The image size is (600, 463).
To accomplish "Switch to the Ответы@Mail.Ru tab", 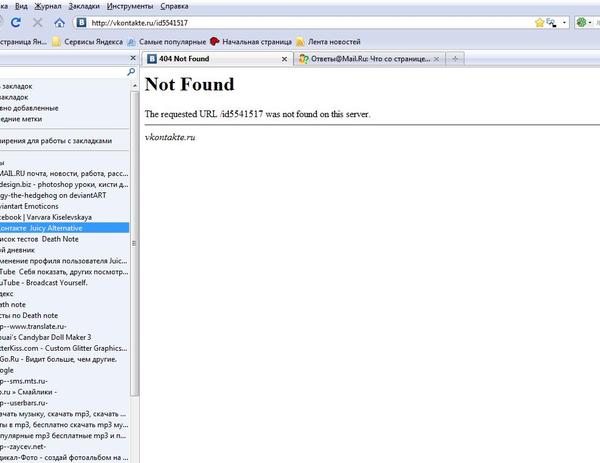I will [370, 59].
